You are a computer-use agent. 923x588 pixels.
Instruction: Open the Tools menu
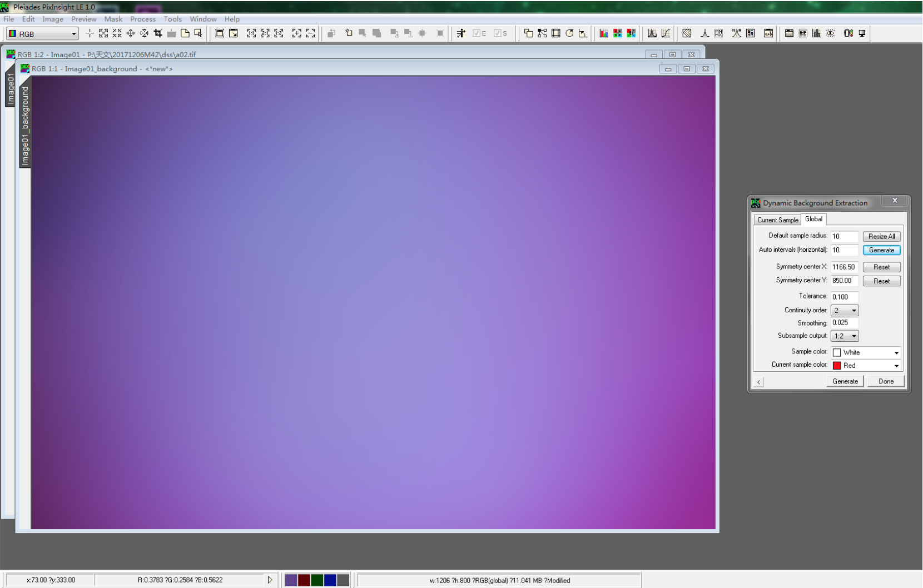point(172,19)
